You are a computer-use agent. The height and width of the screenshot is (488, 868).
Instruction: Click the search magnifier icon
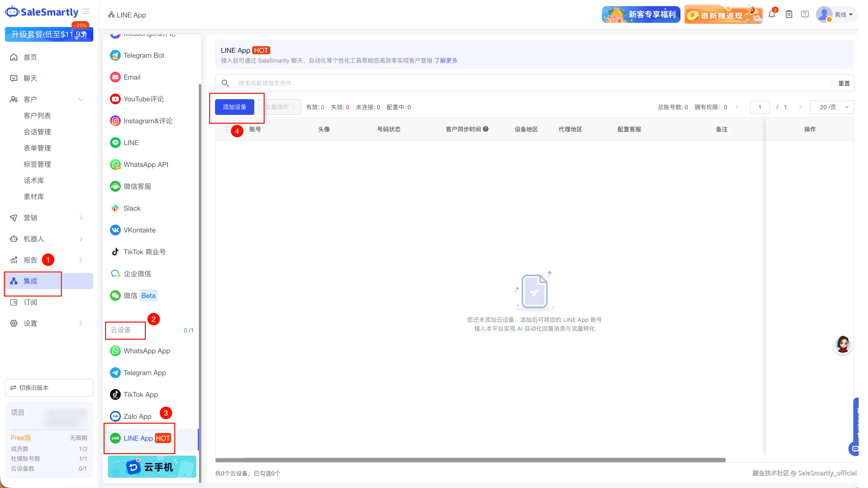tap(225, 83)
